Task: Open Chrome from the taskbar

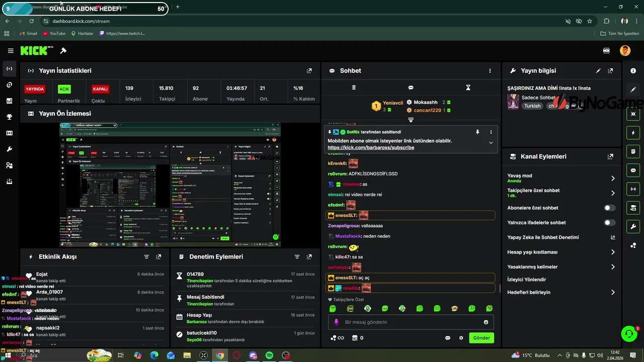Action: point(220,355)
